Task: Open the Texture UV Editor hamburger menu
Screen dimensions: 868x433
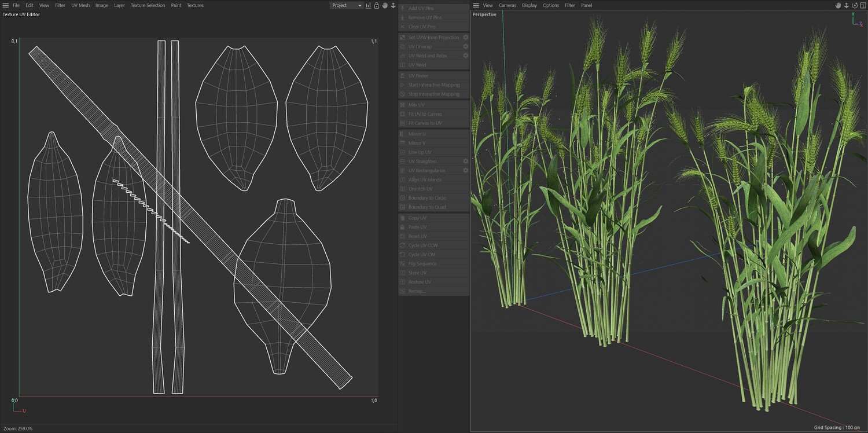Action: [5, 5]
